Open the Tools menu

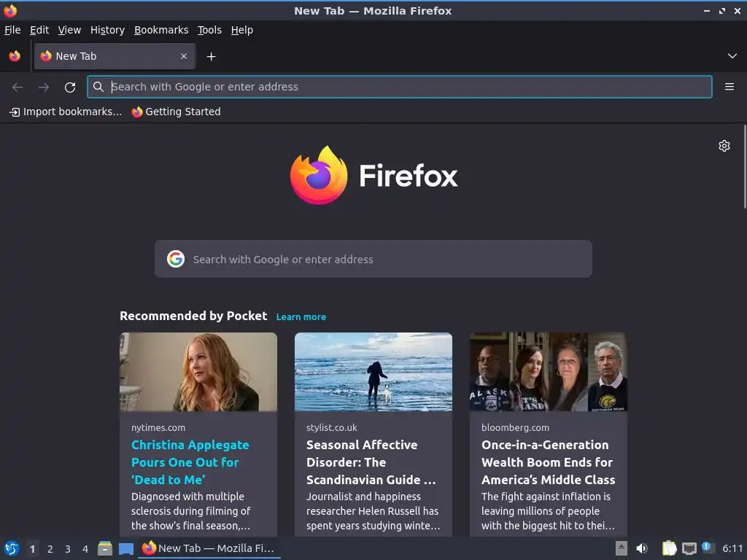click(x=209, y=30)
